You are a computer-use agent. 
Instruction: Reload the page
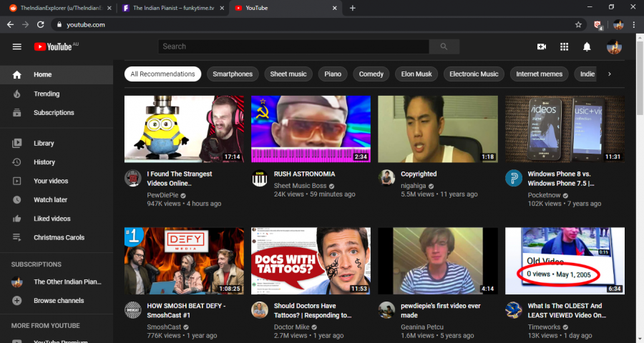40,24
